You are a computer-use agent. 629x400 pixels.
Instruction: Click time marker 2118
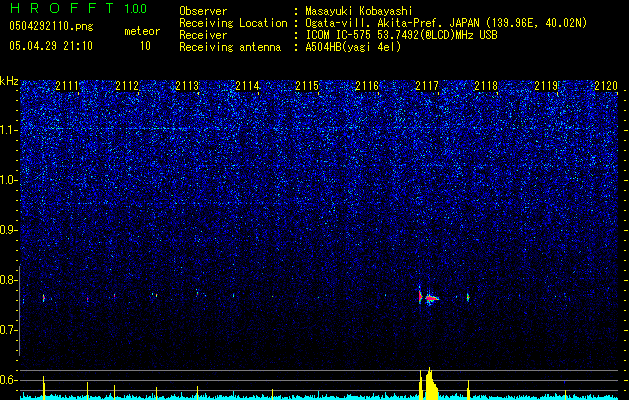[x=487, y=86]
